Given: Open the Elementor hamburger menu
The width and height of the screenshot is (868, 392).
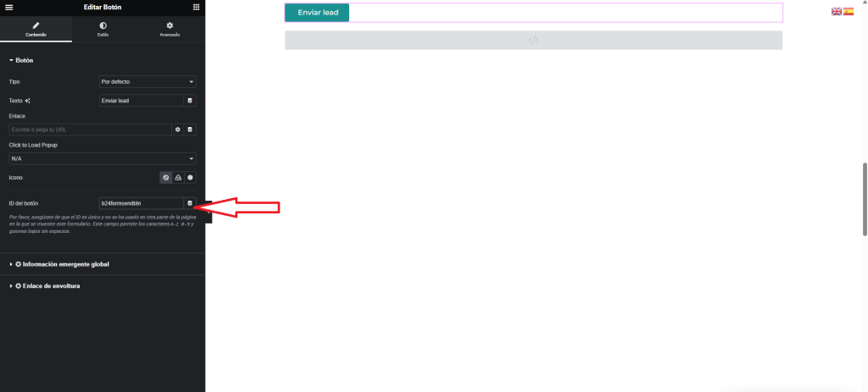Looking at the screenshot, I should [x=8, y=7].
